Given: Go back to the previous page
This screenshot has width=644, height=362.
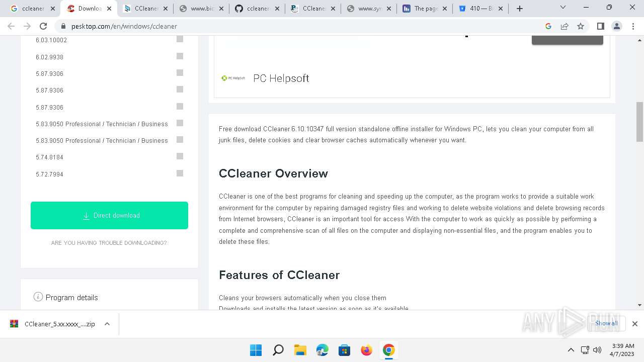Looking at the screenshot, I should (11, 26).
